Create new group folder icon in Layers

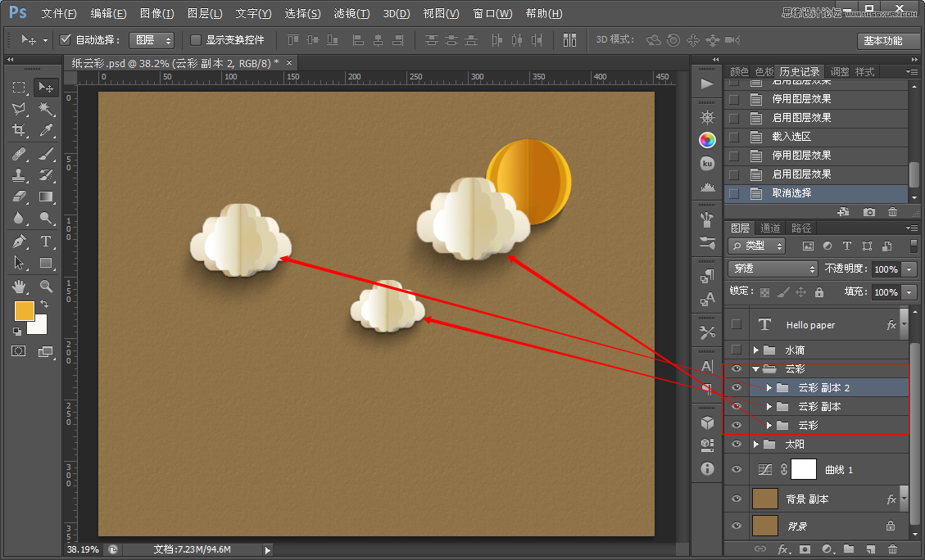[849, 549]
